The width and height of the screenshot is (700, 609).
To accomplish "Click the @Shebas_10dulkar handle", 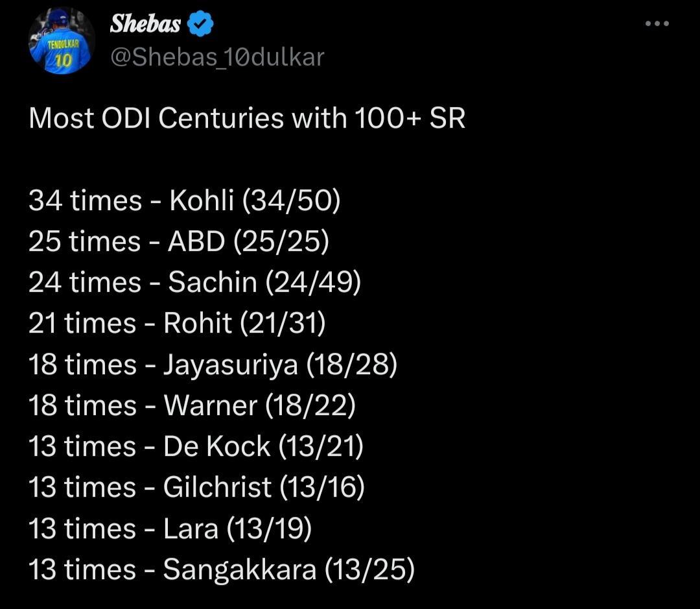I will [217, 57].
